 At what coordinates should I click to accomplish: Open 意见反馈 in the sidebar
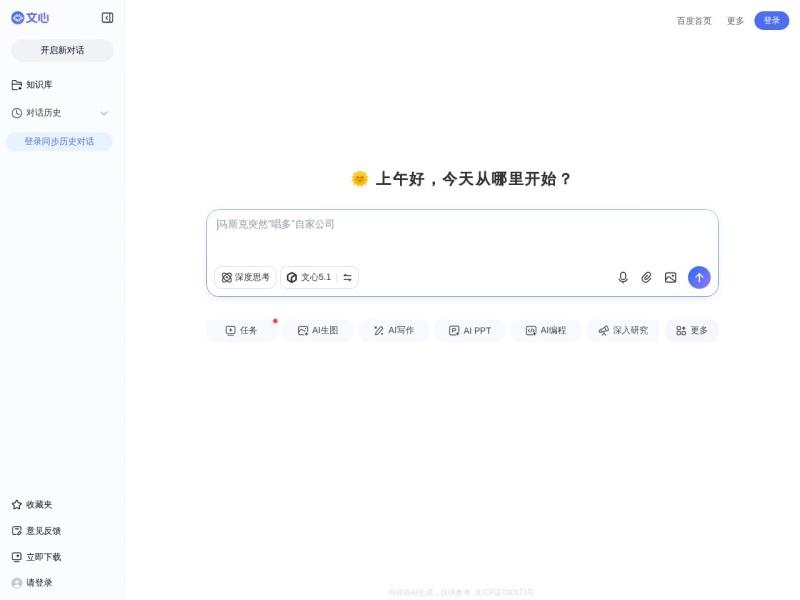pos(36,531)
